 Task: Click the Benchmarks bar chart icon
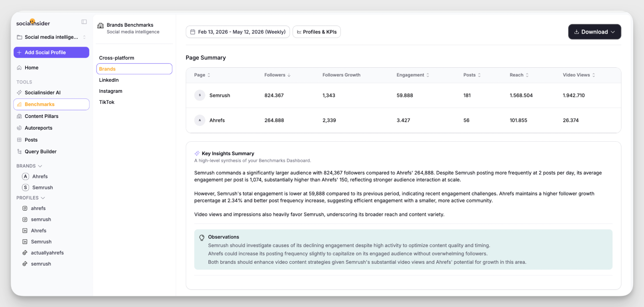coord(19,104)
